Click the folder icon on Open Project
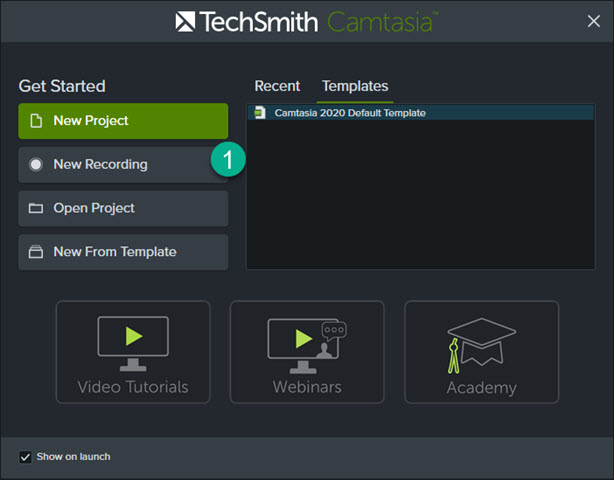Viewport: 614px width, 480px height. 36,208
